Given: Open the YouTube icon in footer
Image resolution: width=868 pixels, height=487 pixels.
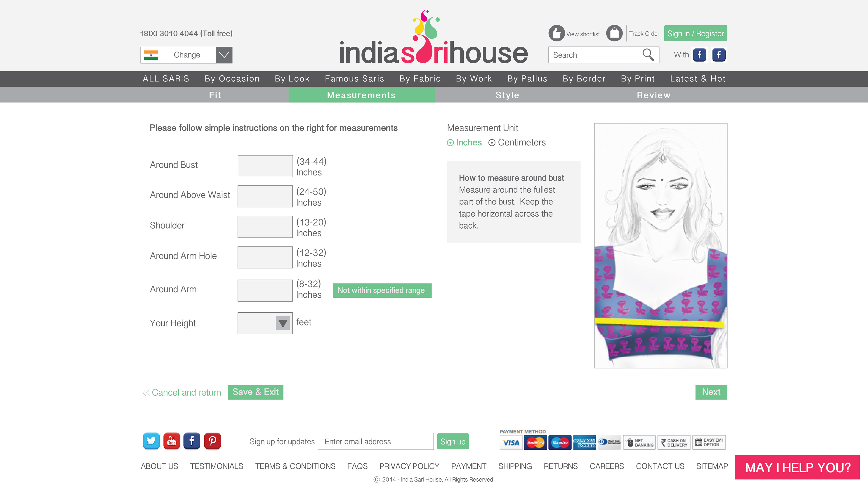Looking at the screenshot, I should [172, 441].
